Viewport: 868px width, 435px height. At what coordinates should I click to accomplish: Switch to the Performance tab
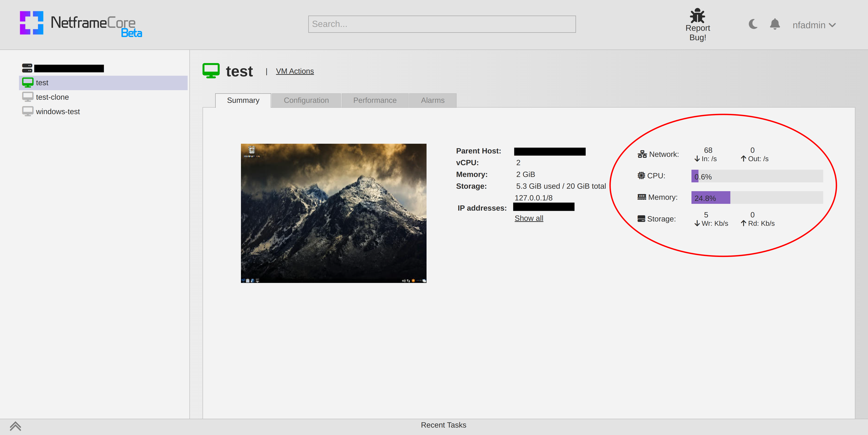pos(375,100)
